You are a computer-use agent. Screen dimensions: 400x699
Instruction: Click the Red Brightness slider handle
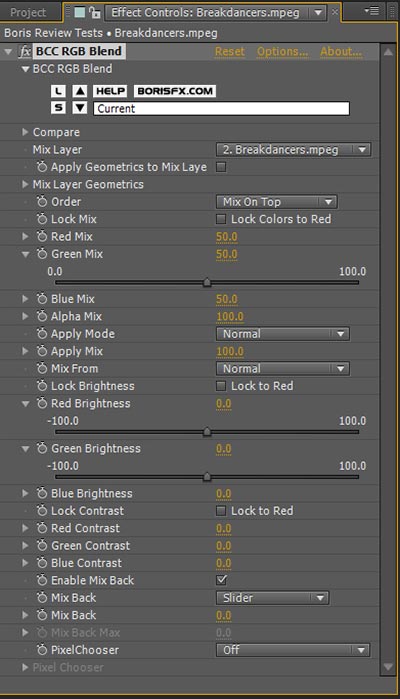pos(207,432)
